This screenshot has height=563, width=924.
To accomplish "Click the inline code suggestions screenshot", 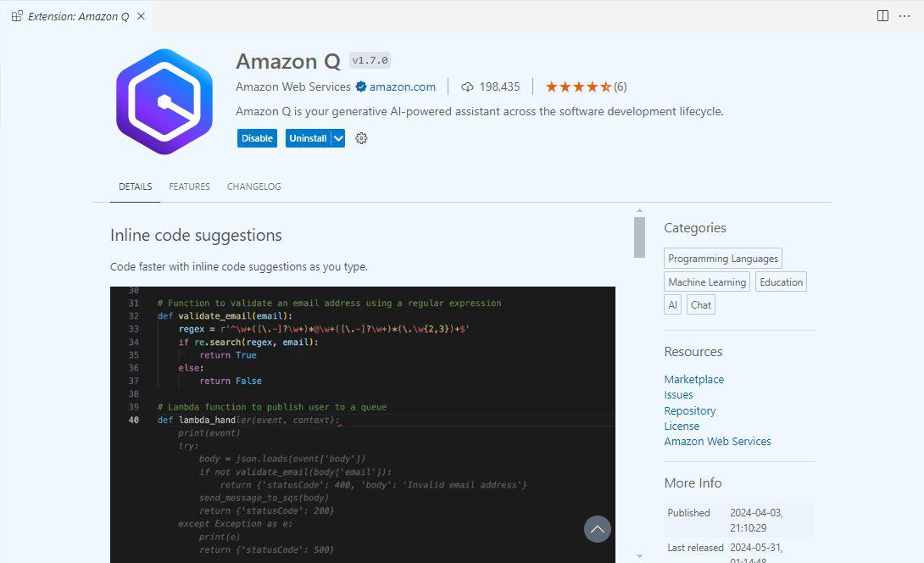I will click(x=363, y=425).
